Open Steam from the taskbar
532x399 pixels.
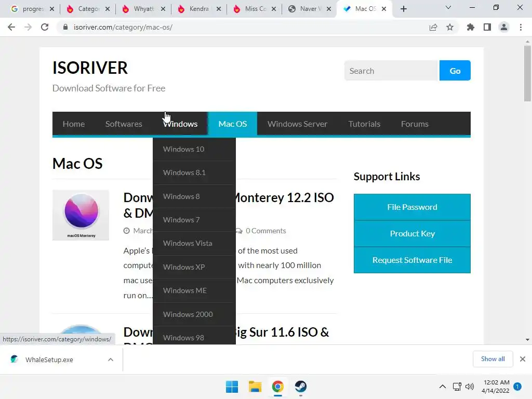coord(301,387)
